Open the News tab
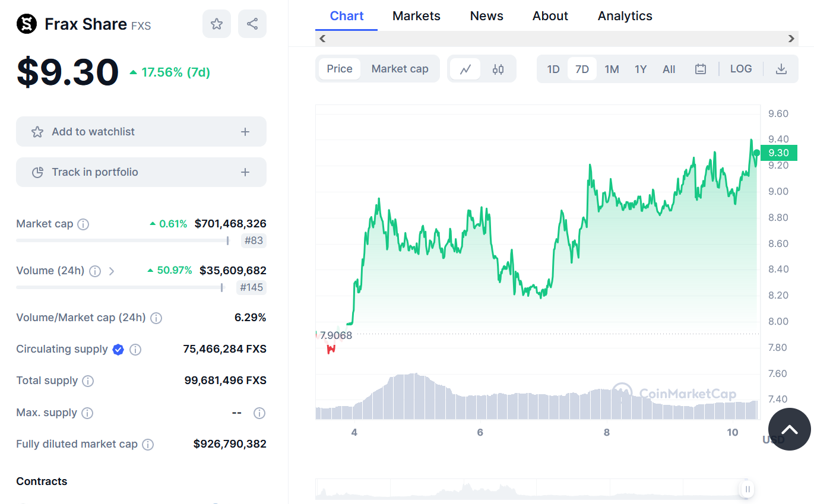The image size is (814, 504). [487, 16]
